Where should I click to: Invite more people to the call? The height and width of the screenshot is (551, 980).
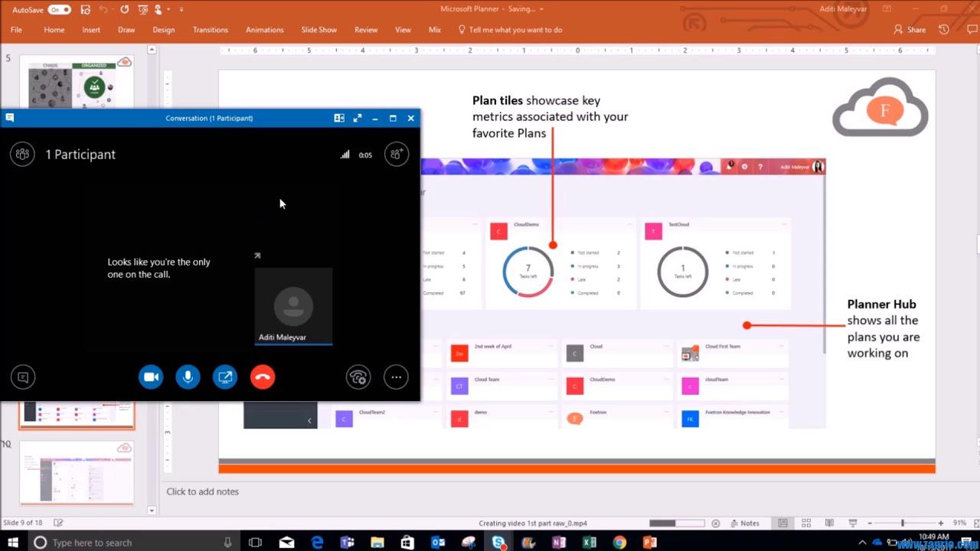397,154
